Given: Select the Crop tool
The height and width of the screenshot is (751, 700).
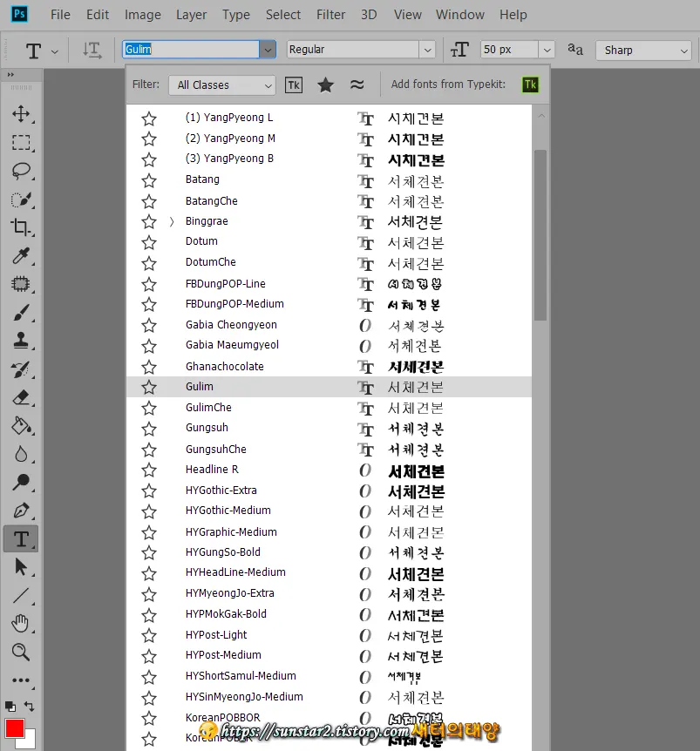Looking at the screenshot, I should pos(21,227).
